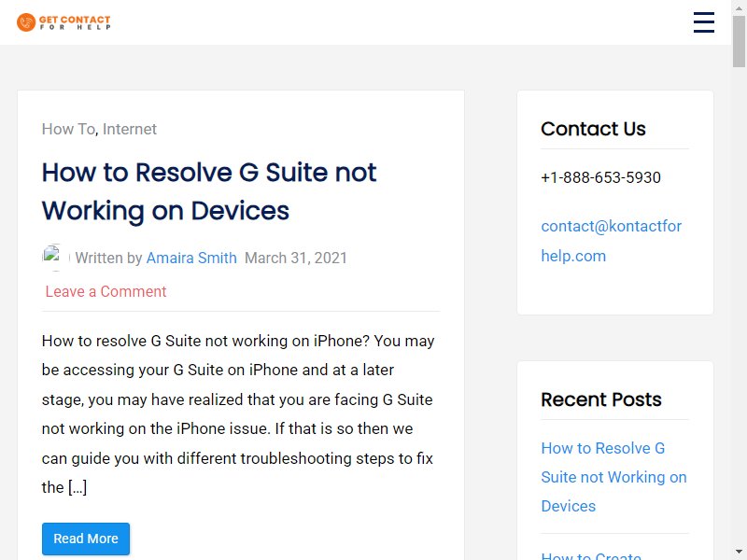Click the March 31, 2021 post date
This screenshot has height=560, width=747.
[296, 258]
